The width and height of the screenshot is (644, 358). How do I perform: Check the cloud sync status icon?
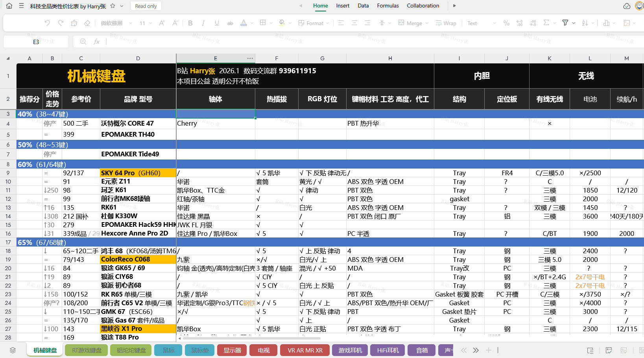627,6
